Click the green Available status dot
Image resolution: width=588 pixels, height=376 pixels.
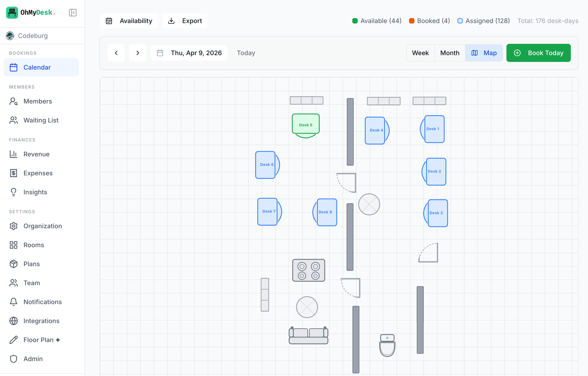355,21
